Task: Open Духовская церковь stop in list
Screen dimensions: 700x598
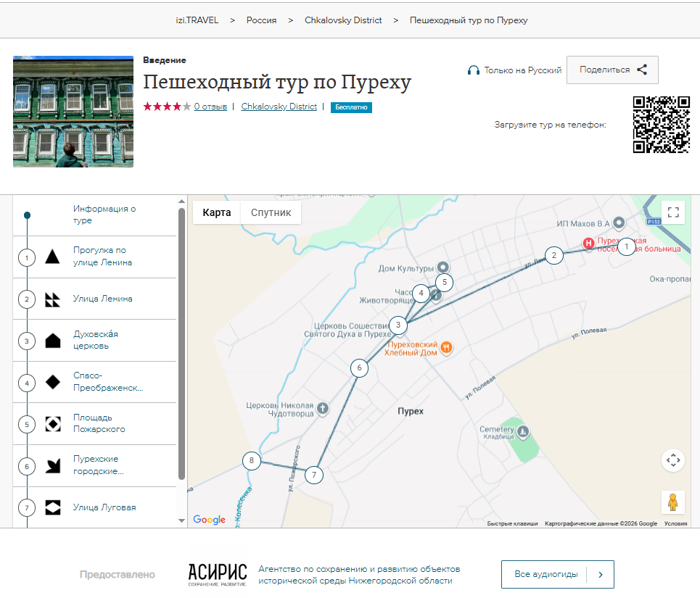Action: pos(95,340)
